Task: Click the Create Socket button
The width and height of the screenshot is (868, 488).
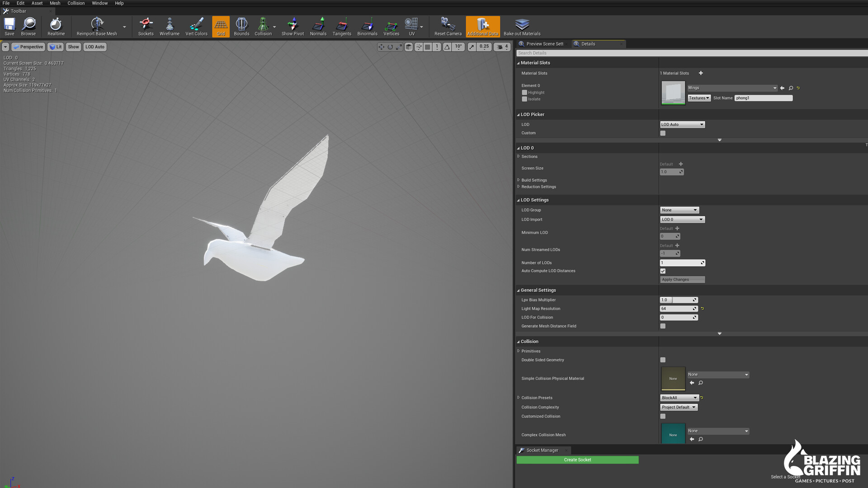Action: pos(577,460)
